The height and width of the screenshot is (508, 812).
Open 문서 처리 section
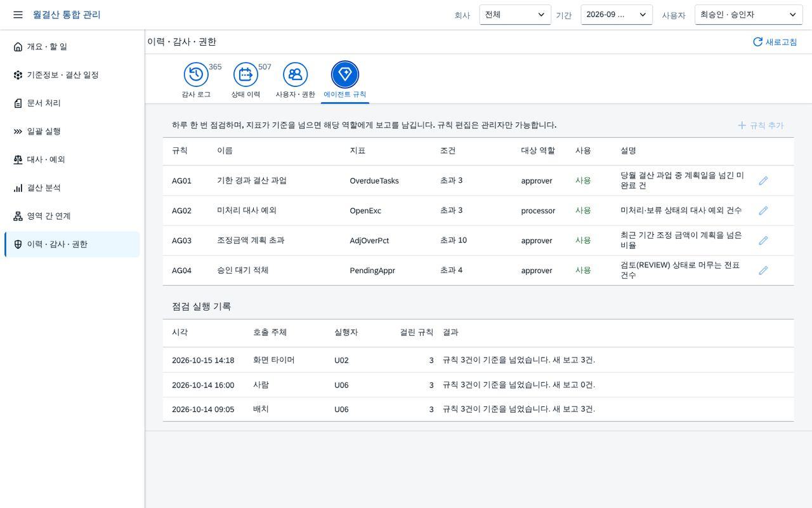tap(72, 103)
